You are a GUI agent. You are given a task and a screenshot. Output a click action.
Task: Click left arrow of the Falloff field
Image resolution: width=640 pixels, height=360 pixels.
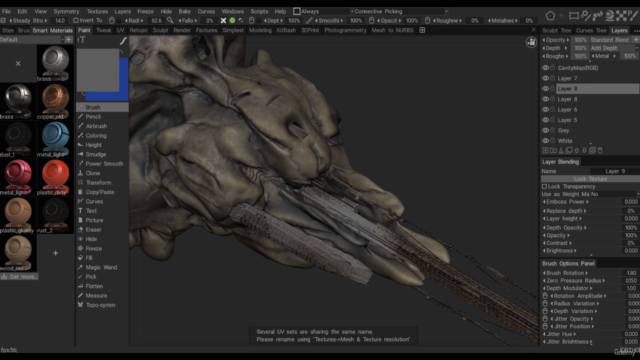point(180,20)
